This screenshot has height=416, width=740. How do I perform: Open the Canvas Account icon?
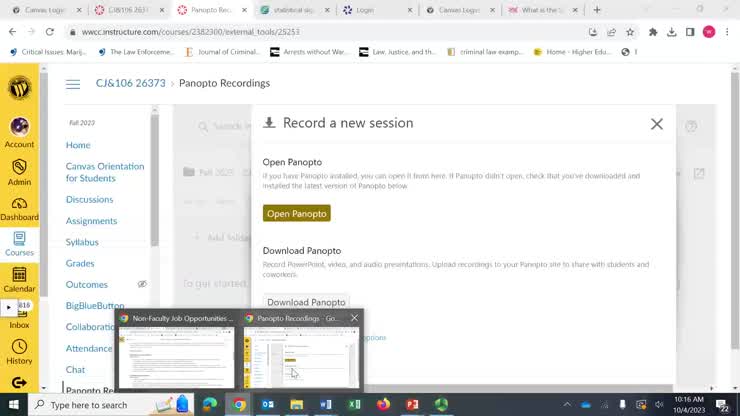(x=19, y=133)
